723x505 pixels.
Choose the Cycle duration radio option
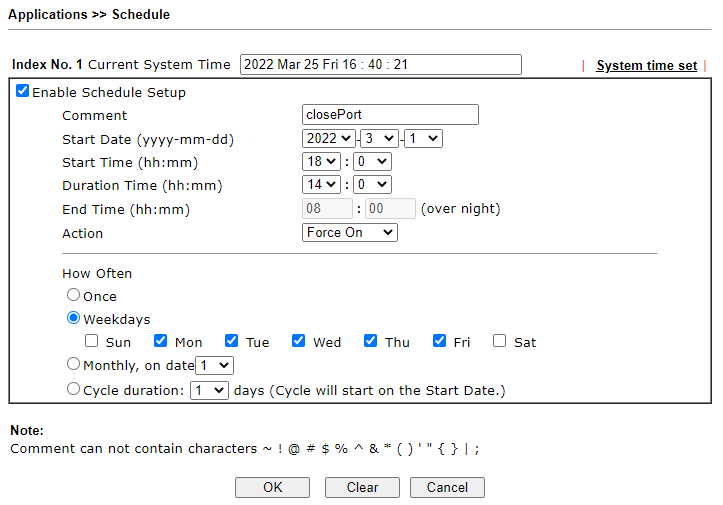(73, 389)
